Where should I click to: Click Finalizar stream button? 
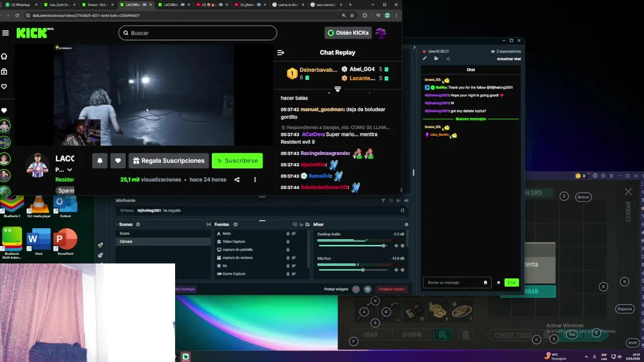pos(391,289)
